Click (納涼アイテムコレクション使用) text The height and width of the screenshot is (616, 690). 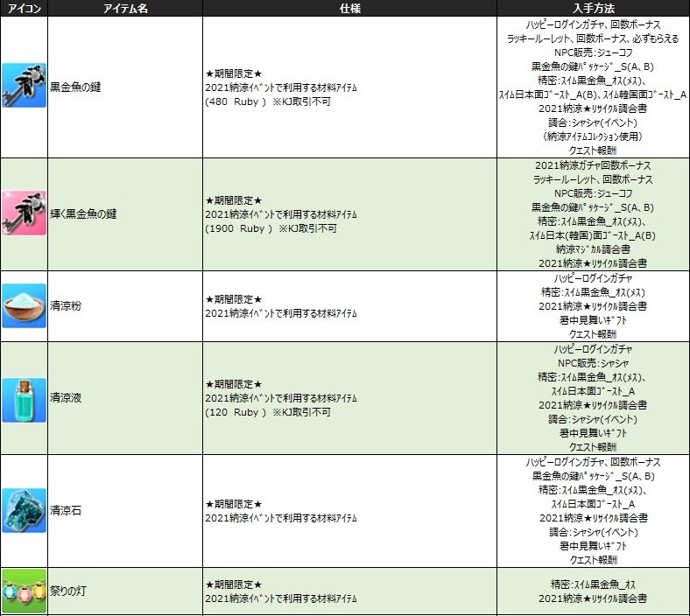tap(593, 136)
